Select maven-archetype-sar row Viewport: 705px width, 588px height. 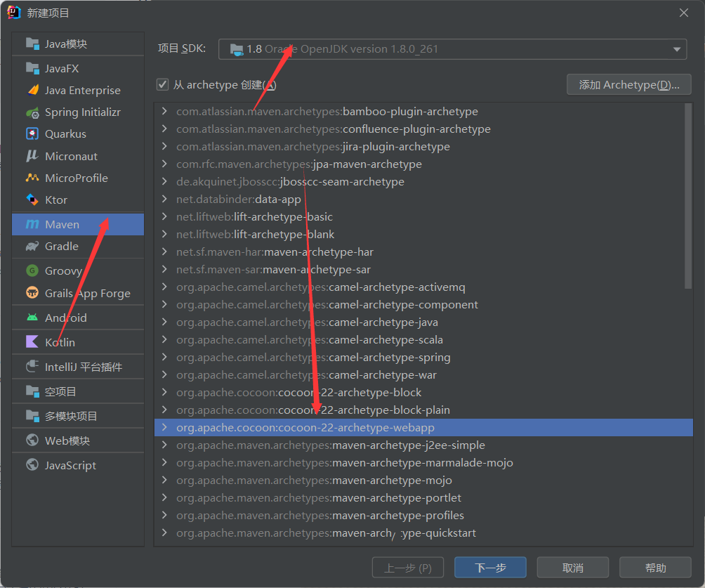pyautogui.click(x=423, y=270)
